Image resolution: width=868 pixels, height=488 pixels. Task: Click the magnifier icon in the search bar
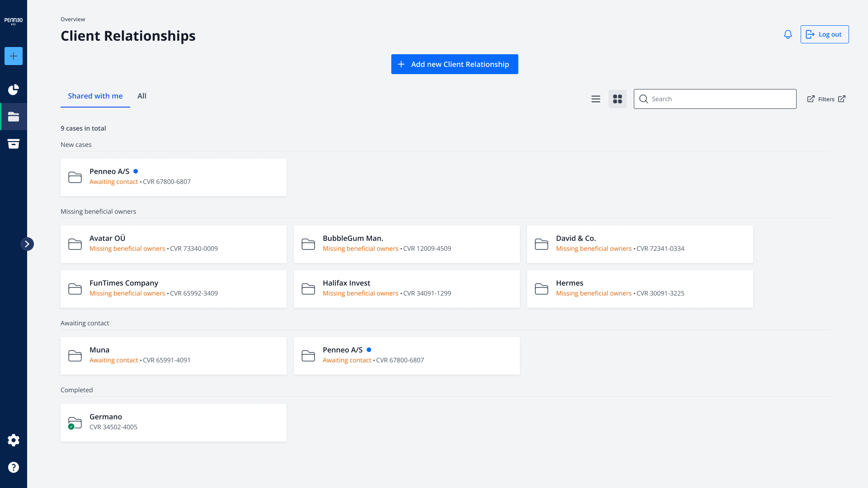644,99
